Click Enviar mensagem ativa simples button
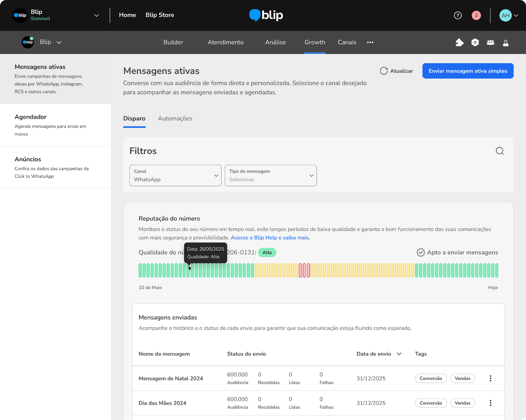The width and height of the screenshot is (526, 420). coord(468,71)
